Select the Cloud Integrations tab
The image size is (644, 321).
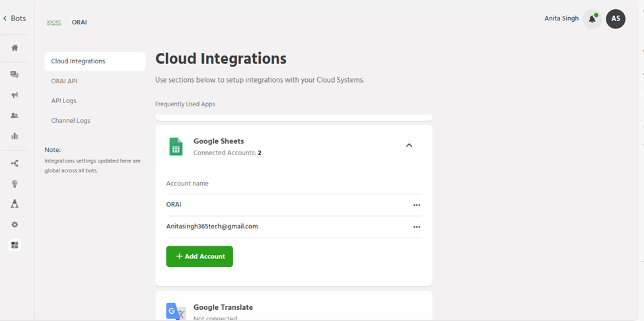click(x=94, y=61)
